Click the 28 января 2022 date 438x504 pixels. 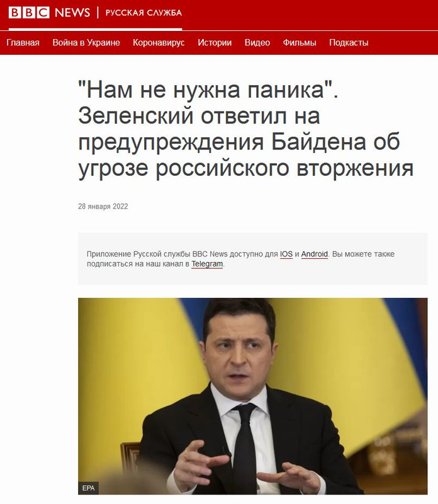coord(103,207)
